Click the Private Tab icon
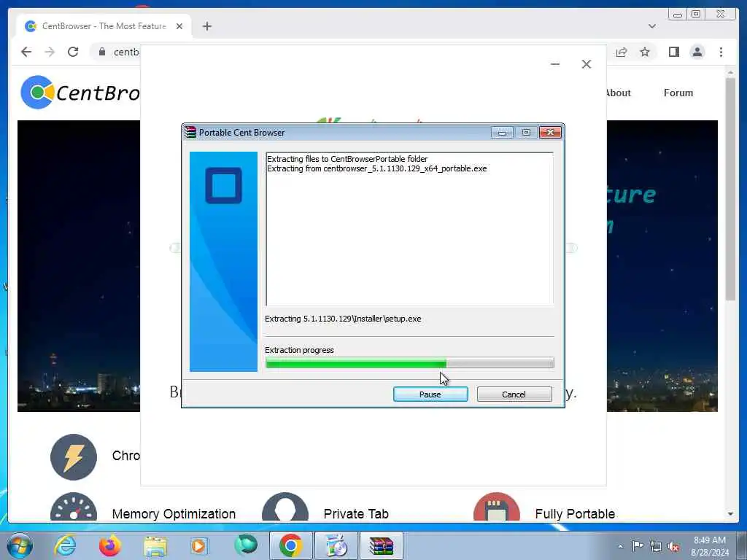 point(285,507)
